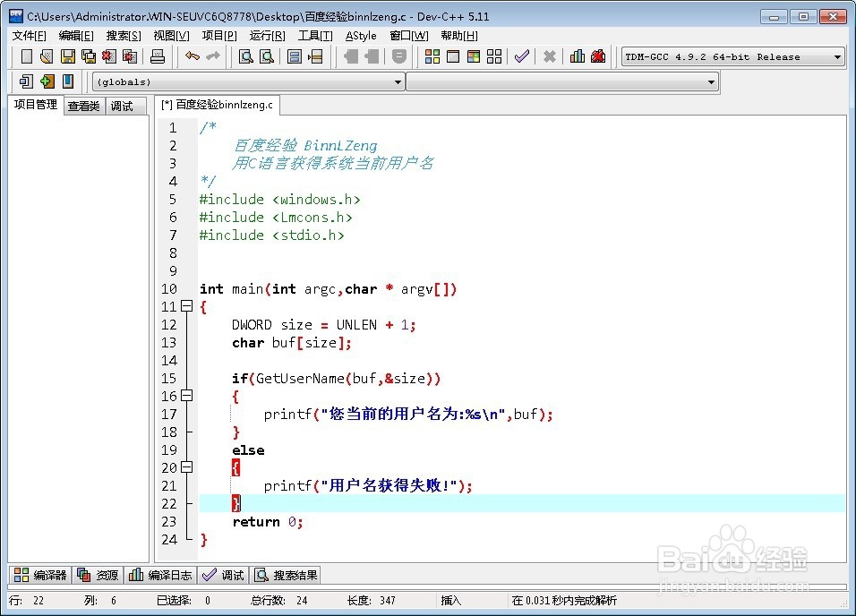The height and width of the screenshot is (616, 856).
Task: Click the Compile four-color squares icon
Action: [432, 56]
